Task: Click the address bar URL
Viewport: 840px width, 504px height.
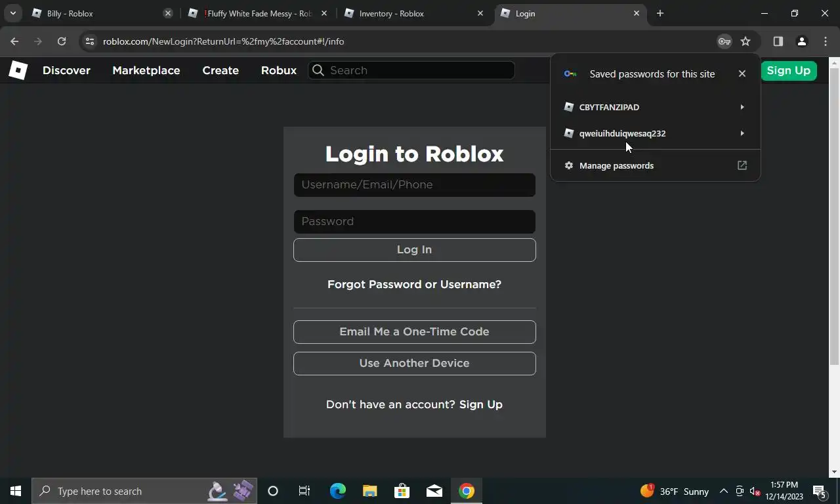Action: pos(223,41)
